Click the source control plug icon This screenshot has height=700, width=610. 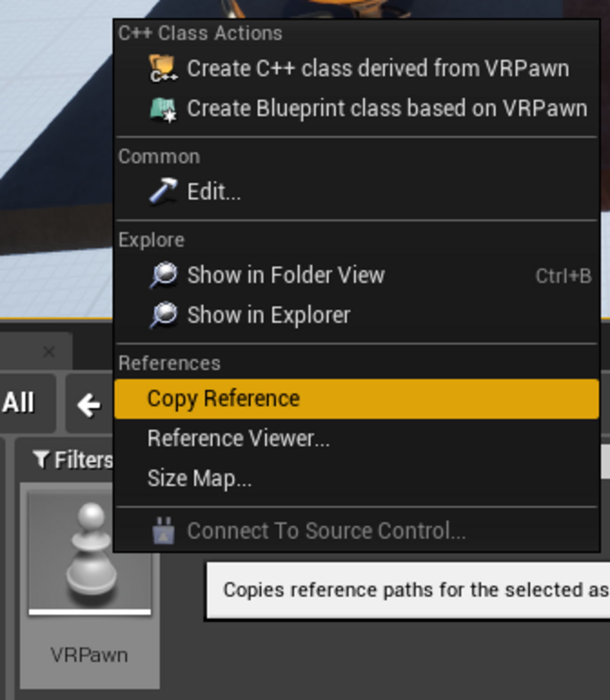pos(163,530)
